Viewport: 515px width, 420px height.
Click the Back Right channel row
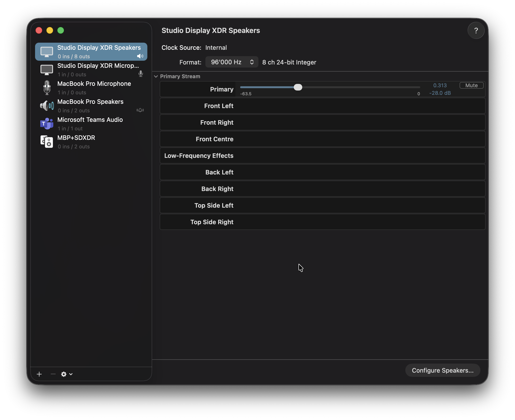322,189
